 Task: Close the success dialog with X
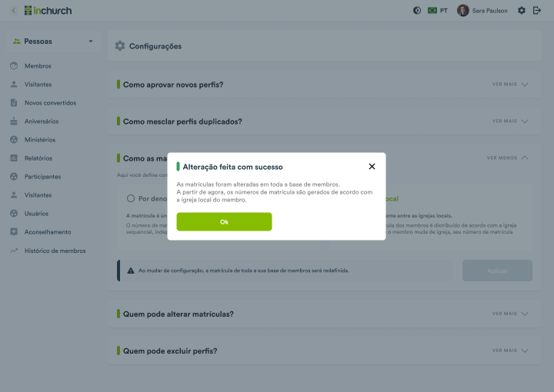372,167
